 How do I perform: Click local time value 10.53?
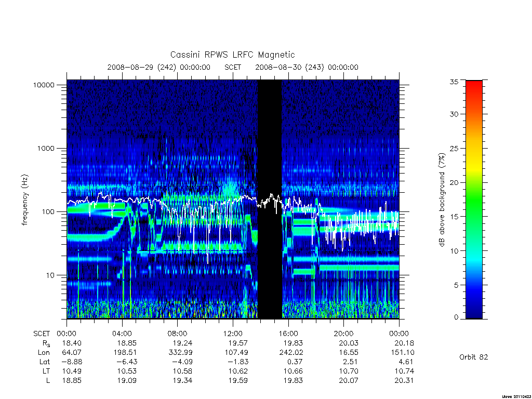coord(127,371)
